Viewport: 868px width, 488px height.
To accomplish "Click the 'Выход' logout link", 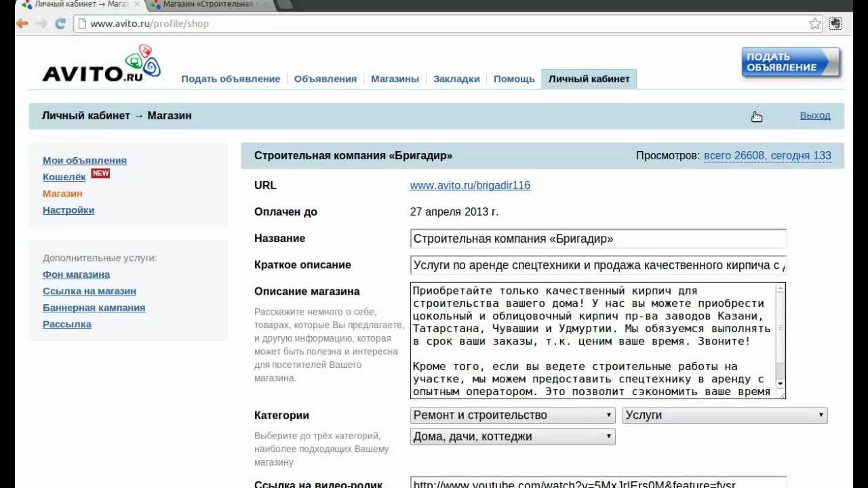I will [x=815, y=115].
